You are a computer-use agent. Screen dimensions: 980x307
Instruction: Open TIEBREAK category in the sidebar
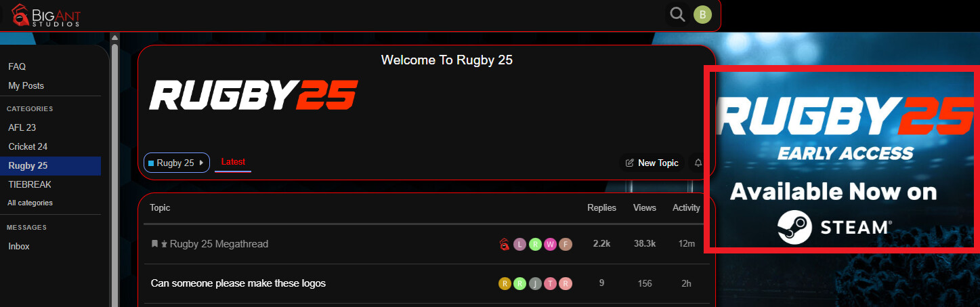pos(30,184)
